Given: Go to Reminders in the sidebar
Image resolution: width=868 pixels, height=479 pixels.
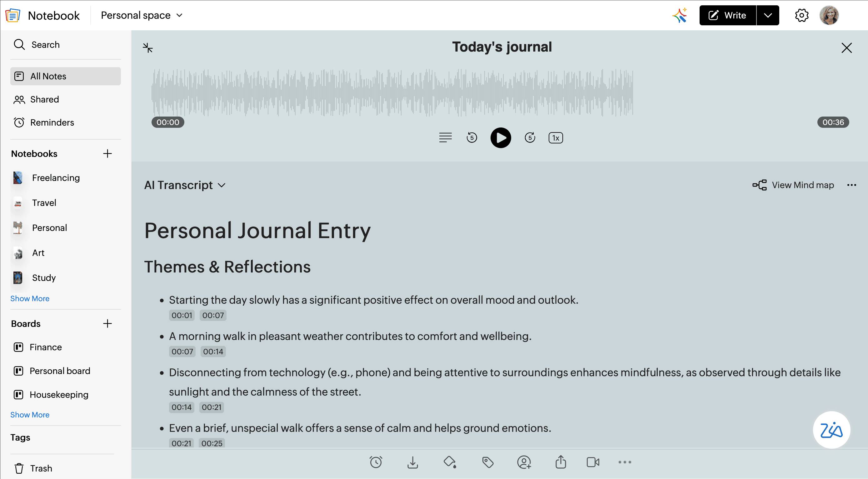Looking at the screenshot, I should click(52, 122).
